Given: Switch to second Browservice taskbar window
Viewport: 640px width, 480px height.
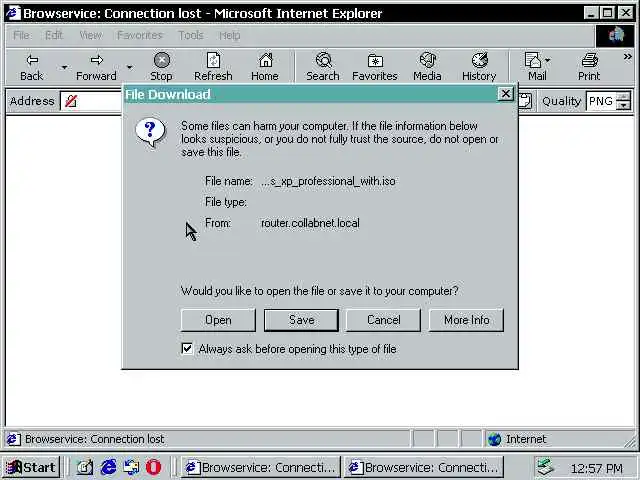Looking at the screenshot, I should coord(424,467).
